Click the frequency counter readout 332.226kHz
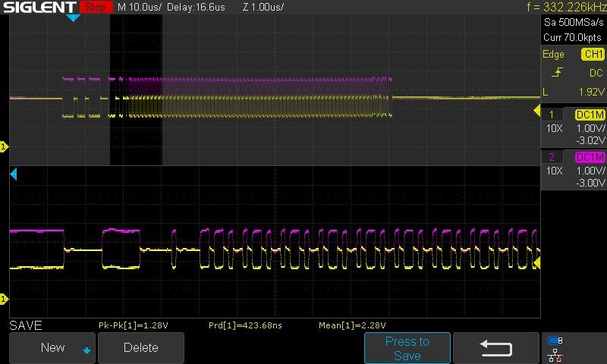This screenshot has height=364, width=607. [x=566, y=7]
